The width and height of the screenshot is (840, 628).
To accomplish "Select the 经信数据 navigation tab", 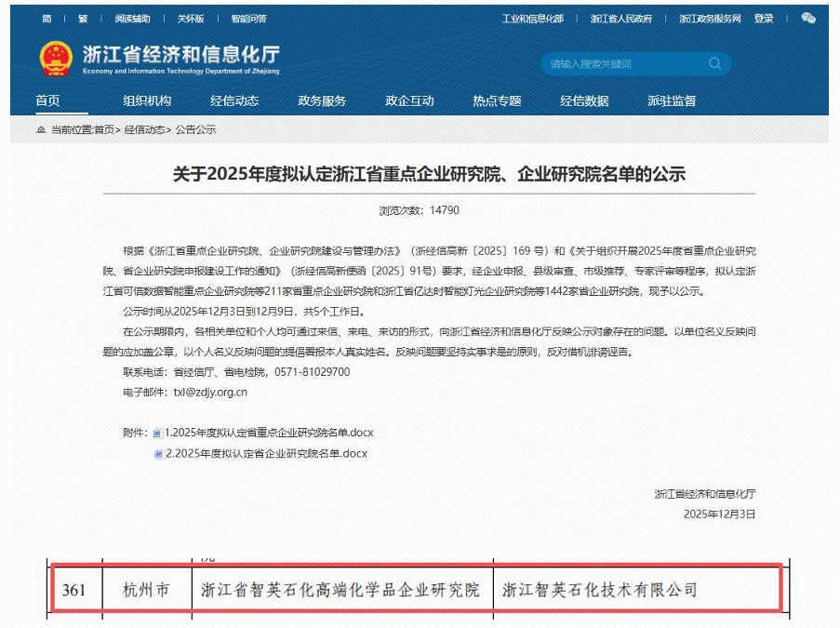I will 584,101.
